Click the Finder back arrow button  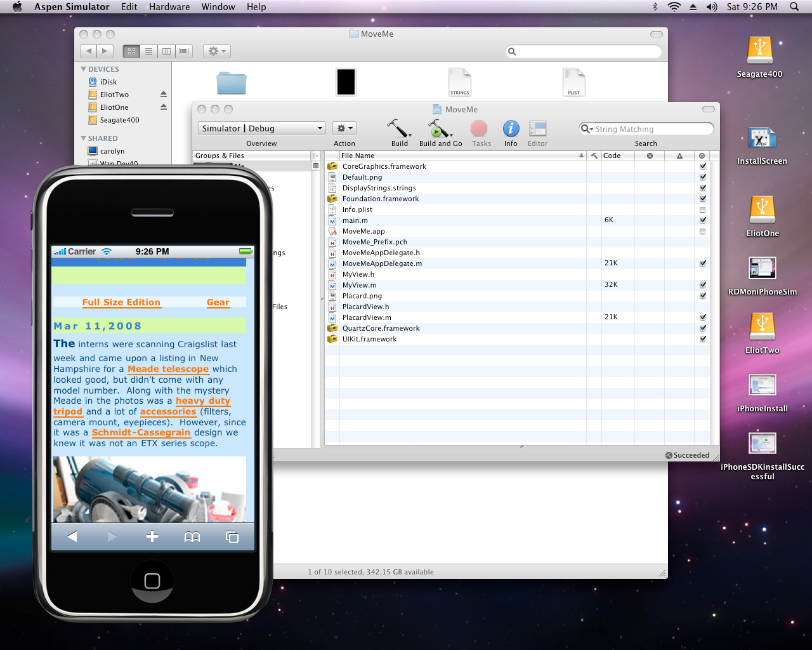(89, 51)
